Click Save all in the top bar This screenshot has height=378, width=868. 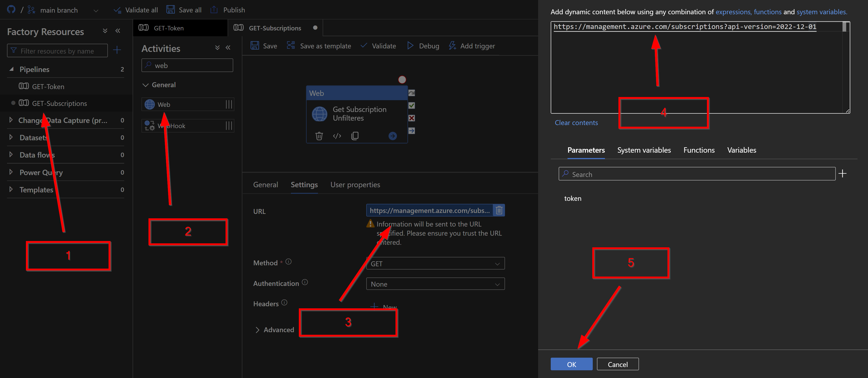[x=184, y=10]
